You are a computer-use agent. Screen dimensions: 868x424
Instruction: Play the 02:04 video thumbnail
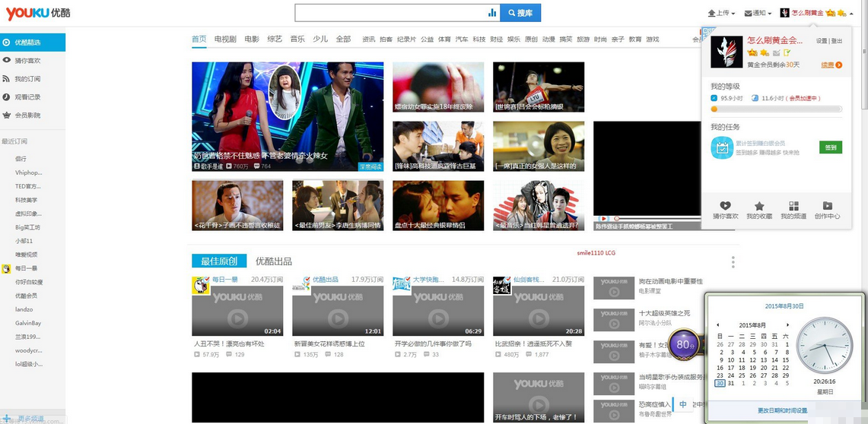point(237,311)
